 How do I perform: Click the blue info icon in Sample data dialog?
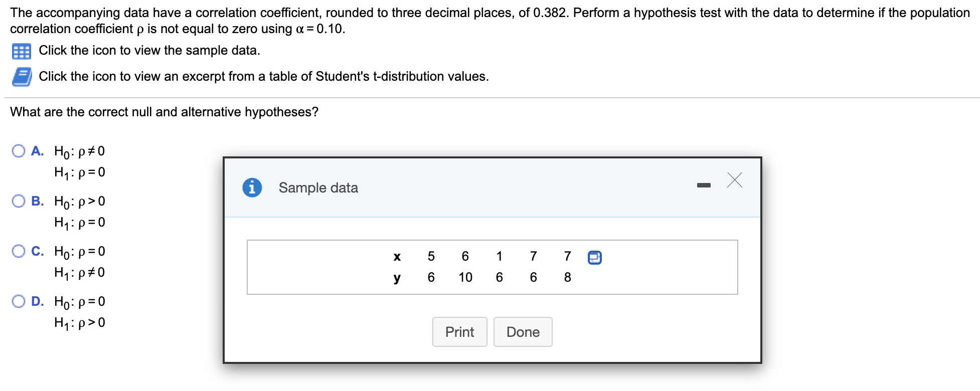(252, 187)
